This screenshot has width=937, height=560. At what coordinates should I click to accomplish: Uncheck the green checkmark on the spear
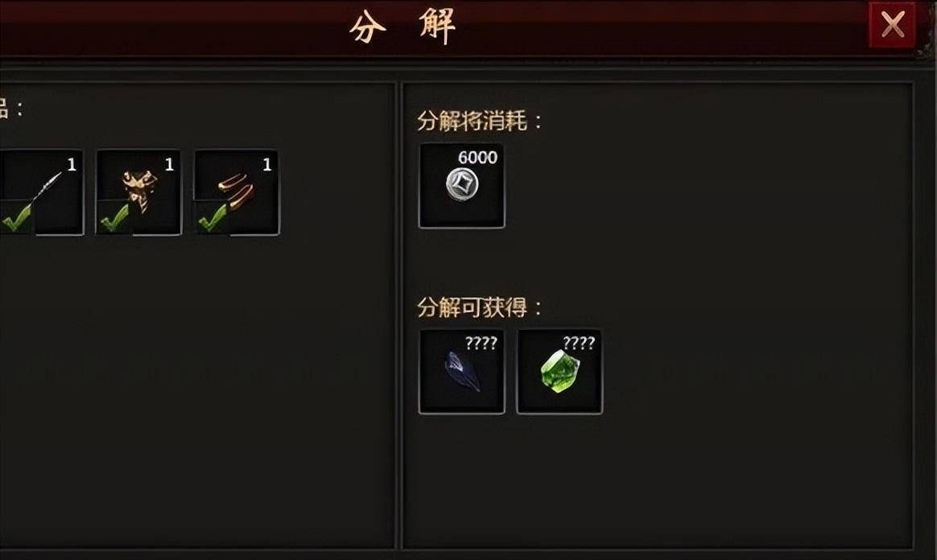(16, 216)
